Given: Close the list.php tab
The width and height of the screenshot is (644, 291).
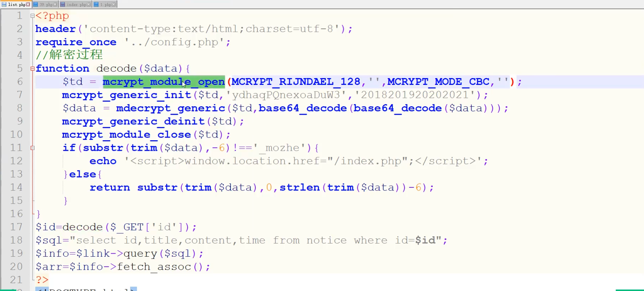Looking at the screenshot, I should pos(28,4).
